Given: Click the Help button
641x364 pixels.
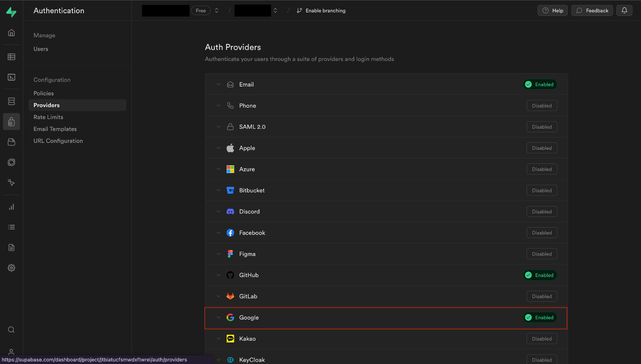Looking at the screenshot, I should 553,11.
